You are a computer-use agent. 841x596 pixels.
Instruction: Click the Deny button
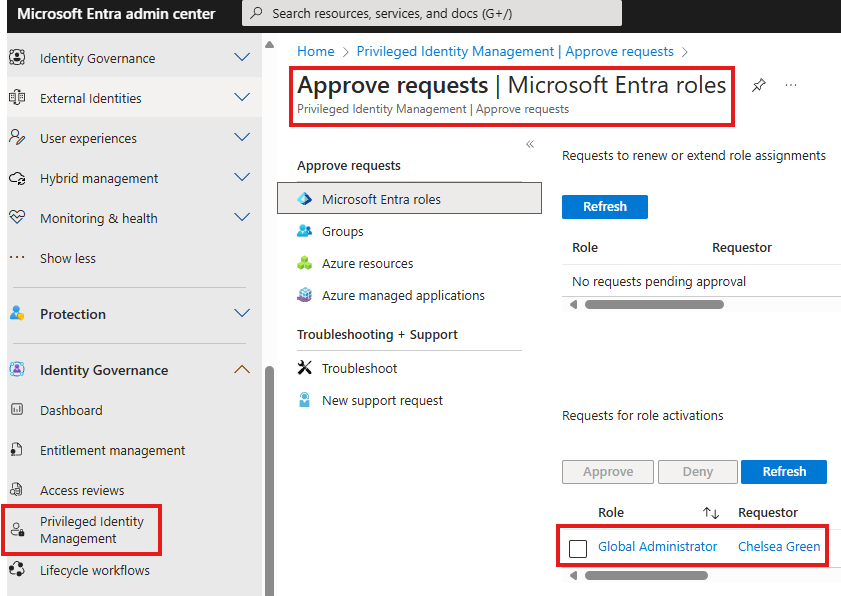tap(697, 472)
